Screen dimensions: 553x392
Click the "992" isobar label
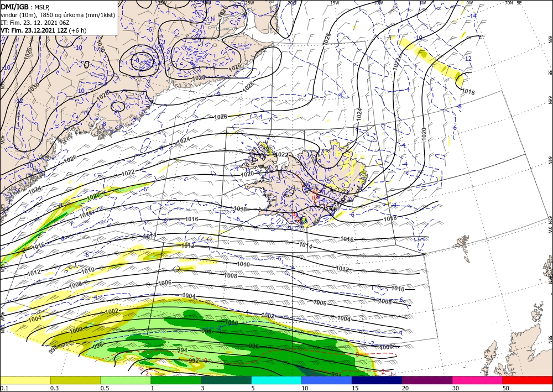click(x=194, y=362)
